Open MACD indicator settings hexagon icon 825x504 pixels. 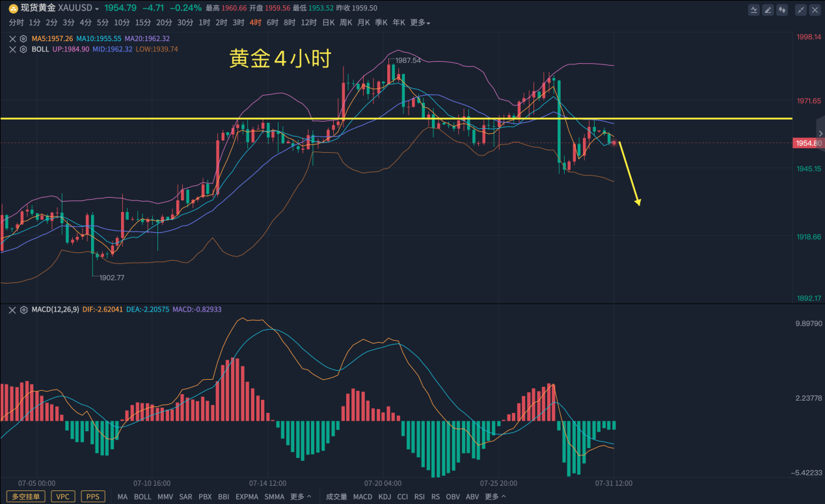pyautogui.click(x=23, y=310)
